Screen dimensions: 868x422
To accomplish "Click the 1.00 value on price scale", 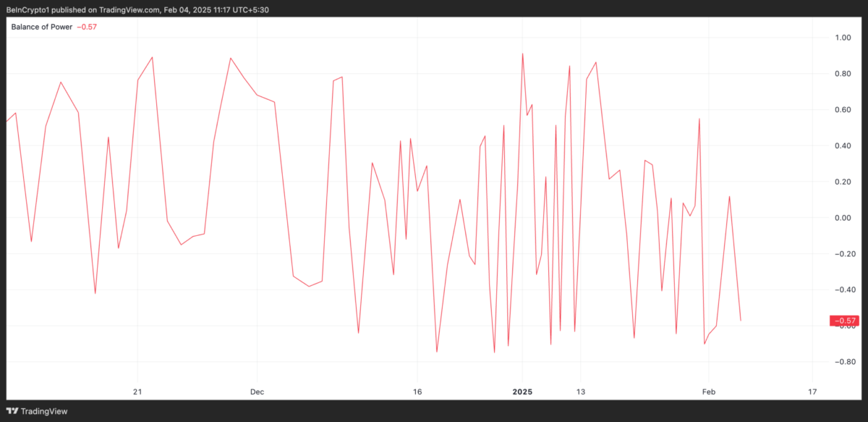I will (x=843, y=38).
